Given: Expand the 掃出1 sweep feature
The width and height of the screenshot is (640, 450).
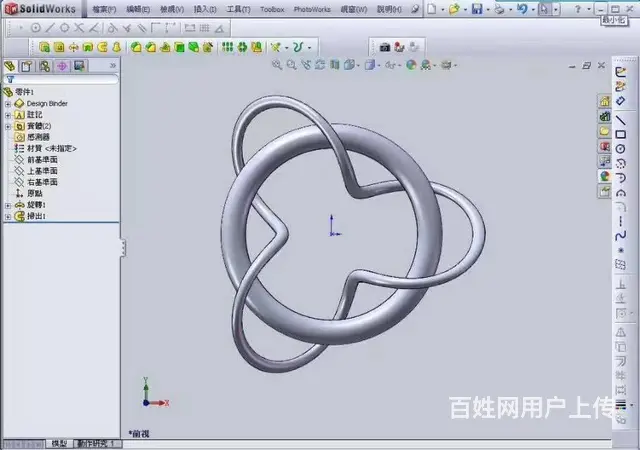Looking at the screenshot, I should pos(7,217).
